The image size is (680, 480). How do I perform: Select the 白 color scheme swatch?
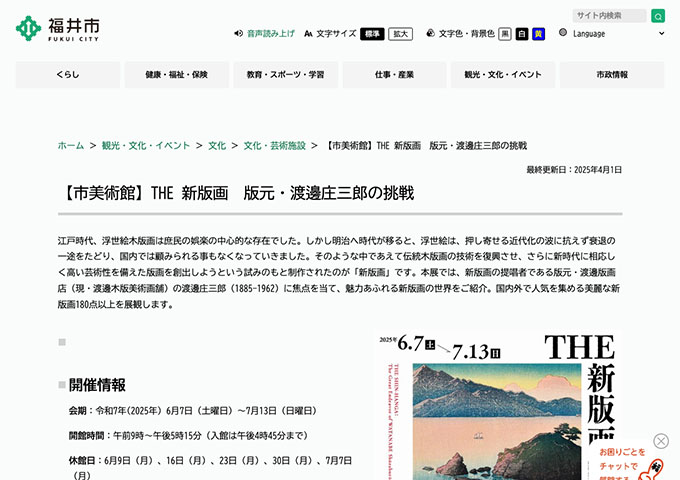point(522,34)
